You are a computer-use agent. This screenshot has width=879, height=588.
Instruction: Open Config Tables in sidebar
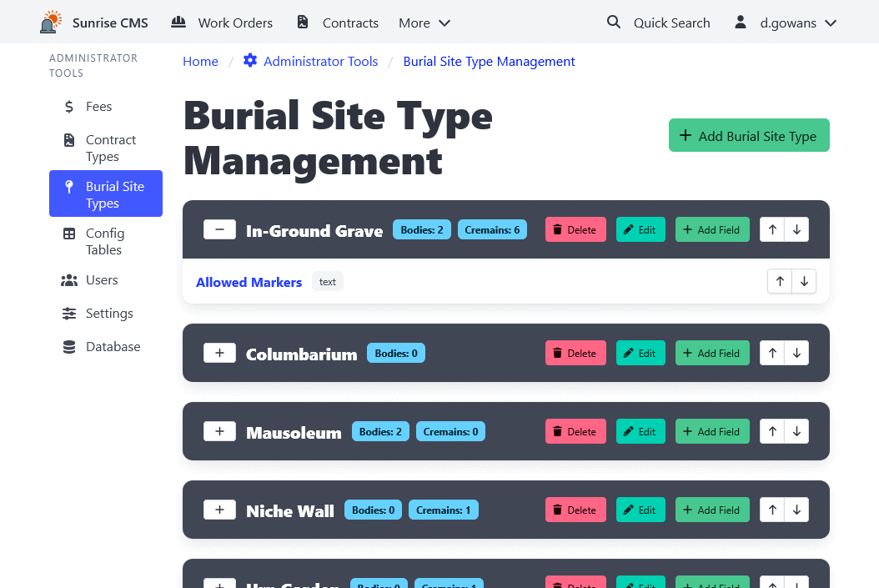106,241
